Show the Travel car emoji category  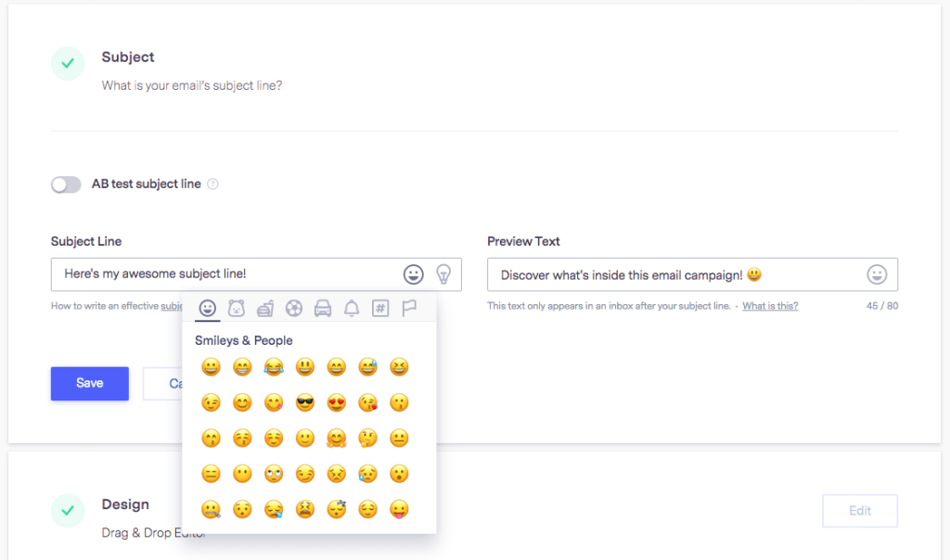point(323,308)
